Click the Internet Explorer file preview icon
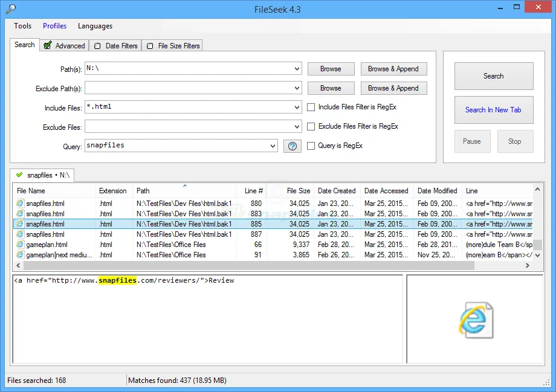The image size is (556, 392). tap(476, 320)
